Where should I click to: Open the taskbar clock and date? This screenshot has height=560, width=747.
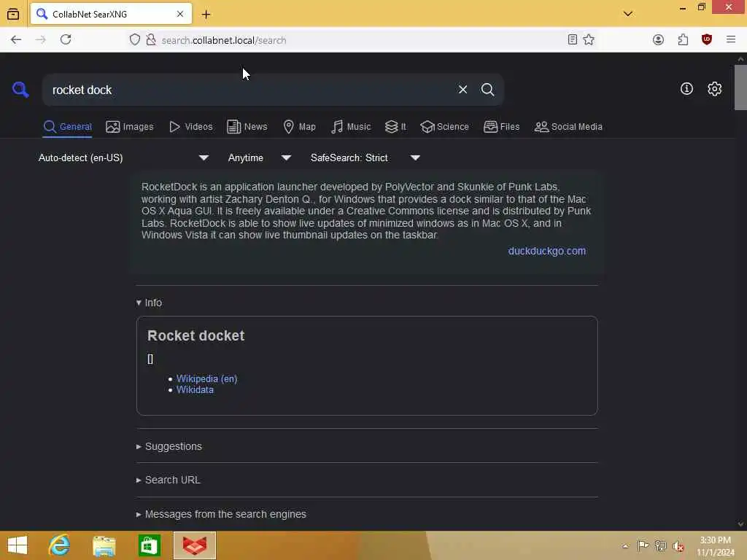tap(716, 545)
